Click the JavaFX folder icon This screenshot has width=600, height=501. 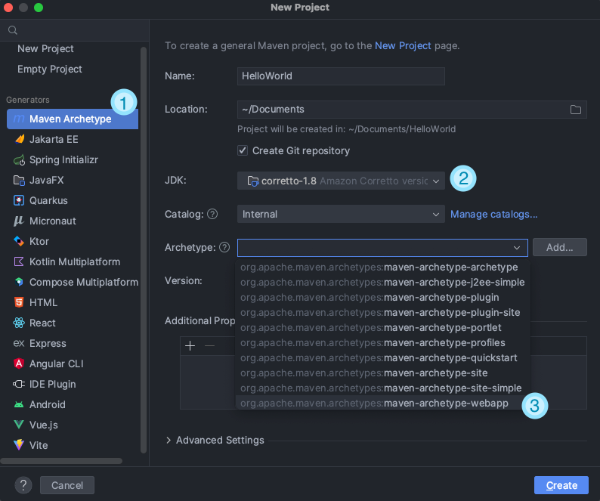tap(19, 180)
